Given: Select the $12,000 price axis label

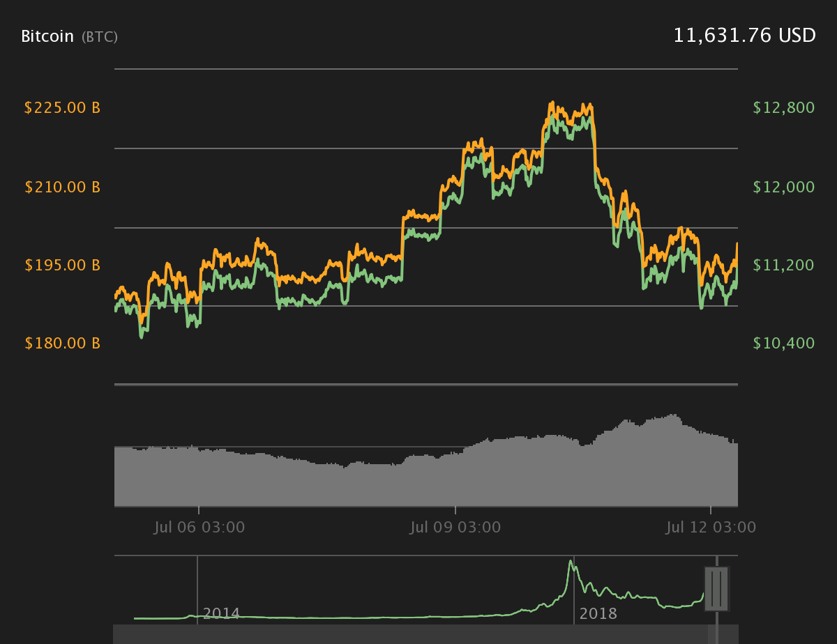Looking at the screenshot, I should pos(784,187).
